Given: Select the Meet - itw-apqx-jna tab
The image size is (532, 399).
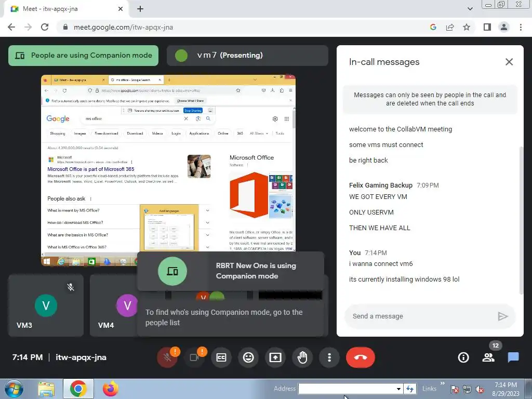Looking at the screenshot, I should [66, 9].
